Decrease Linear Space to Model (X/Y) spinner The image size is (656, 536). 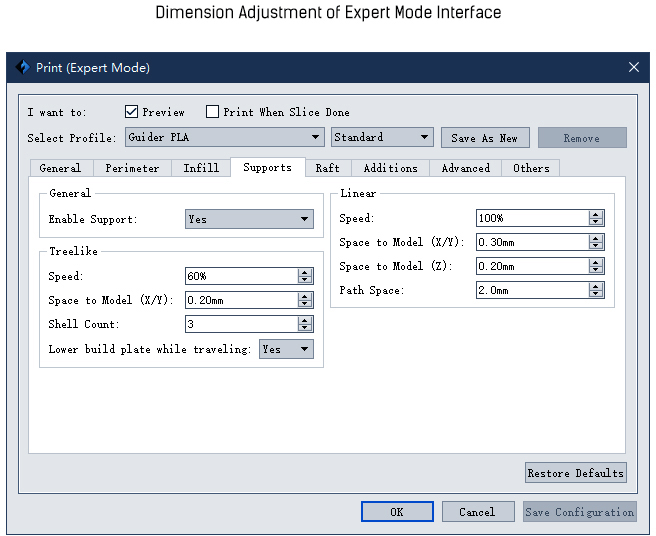[596, 246]
